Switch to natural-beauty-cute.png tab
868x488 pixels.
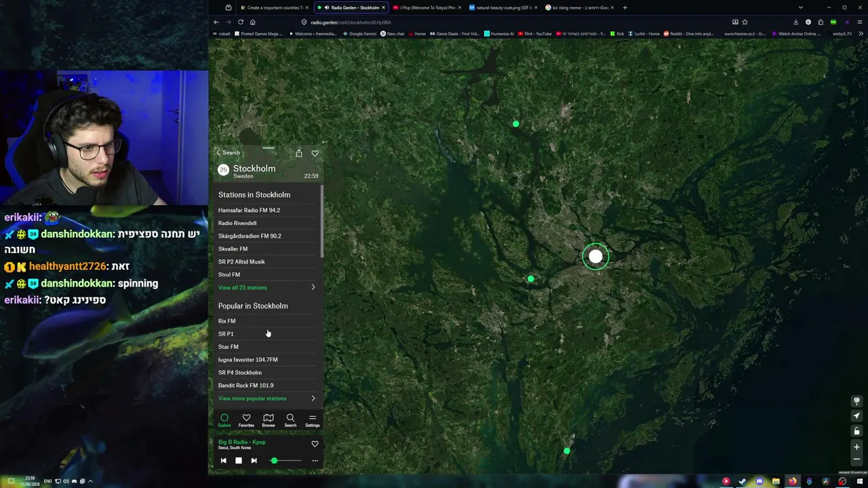click(502, 7)
